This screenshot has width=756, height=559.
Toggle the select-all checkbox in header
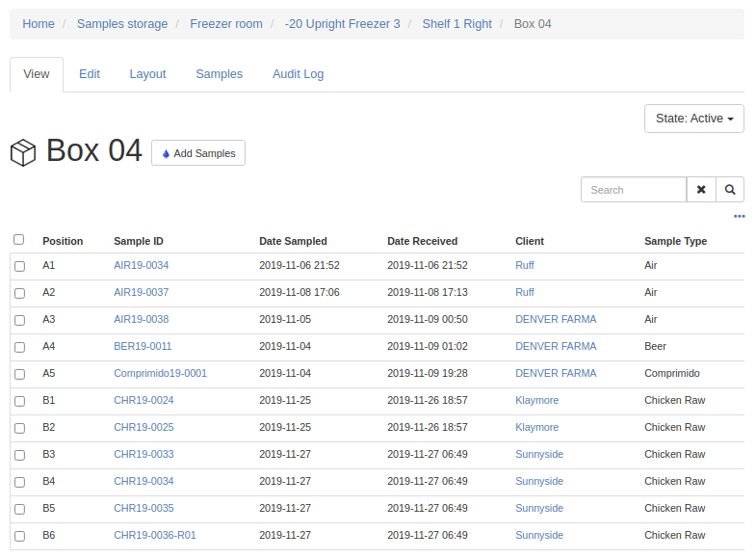click(x=19, y=240)
